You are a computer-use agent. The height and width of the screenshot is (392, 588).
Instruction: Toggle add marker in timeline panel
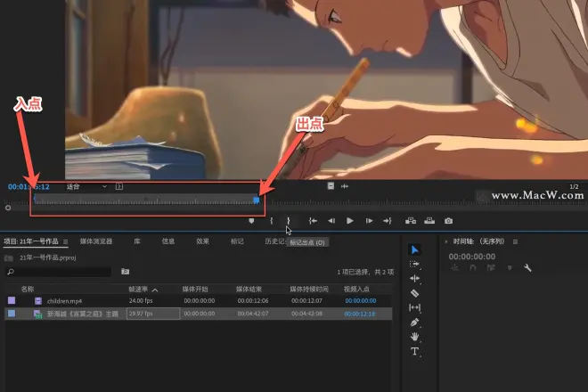[510, 268]
